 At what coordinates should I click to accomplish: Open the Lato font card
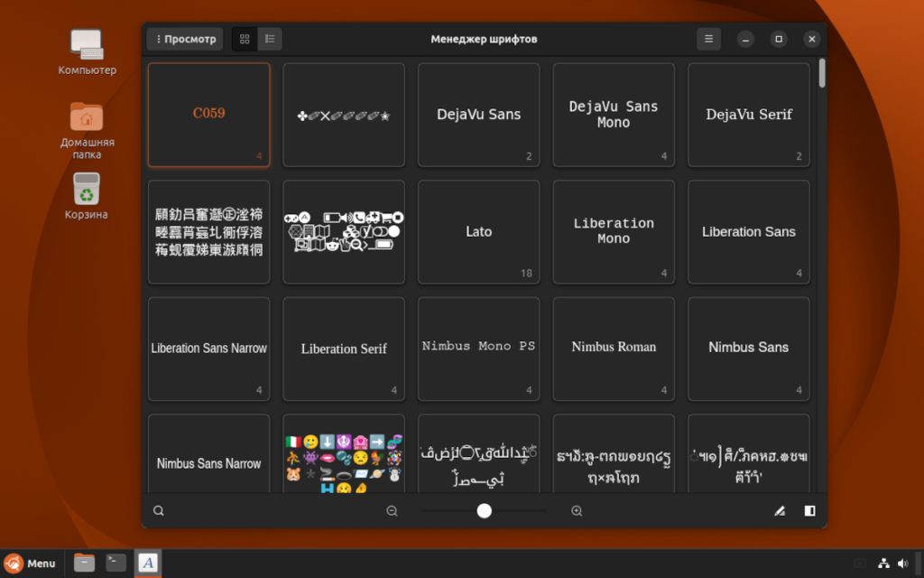pyautogui.click(x=478, y=232)
